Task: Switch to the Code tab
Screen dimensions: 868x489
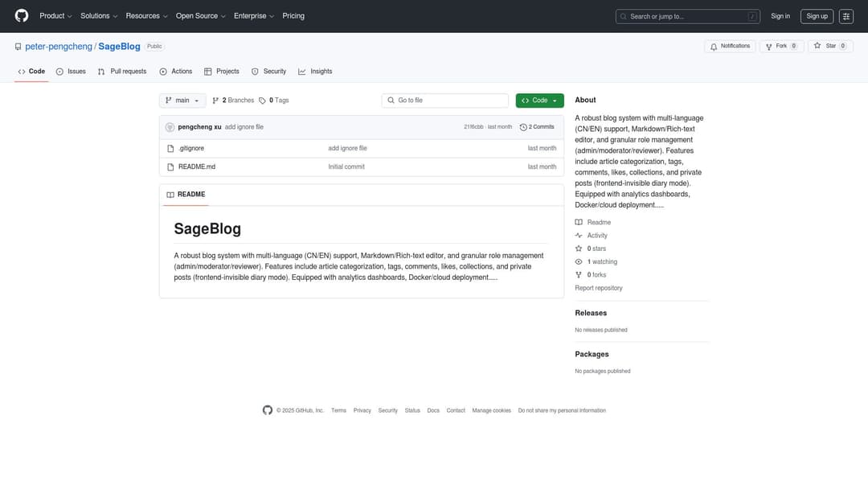Action: 31,72
